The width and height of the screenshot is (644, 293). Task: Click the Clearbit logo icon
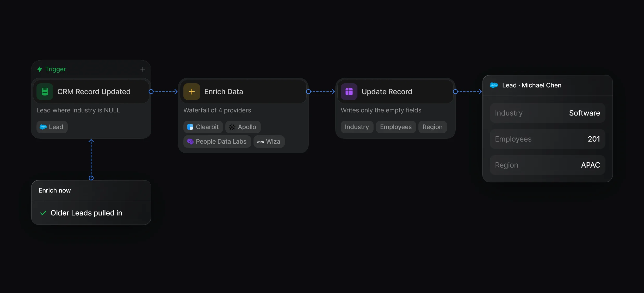pyautogui.click(x=190, y=127)
